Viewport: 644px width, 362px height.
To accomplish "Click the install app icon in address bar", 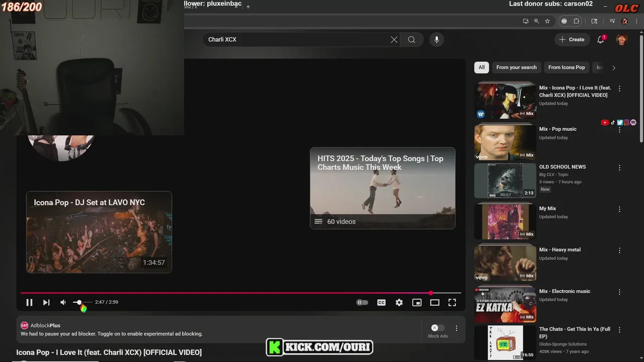I will [526, 21].
